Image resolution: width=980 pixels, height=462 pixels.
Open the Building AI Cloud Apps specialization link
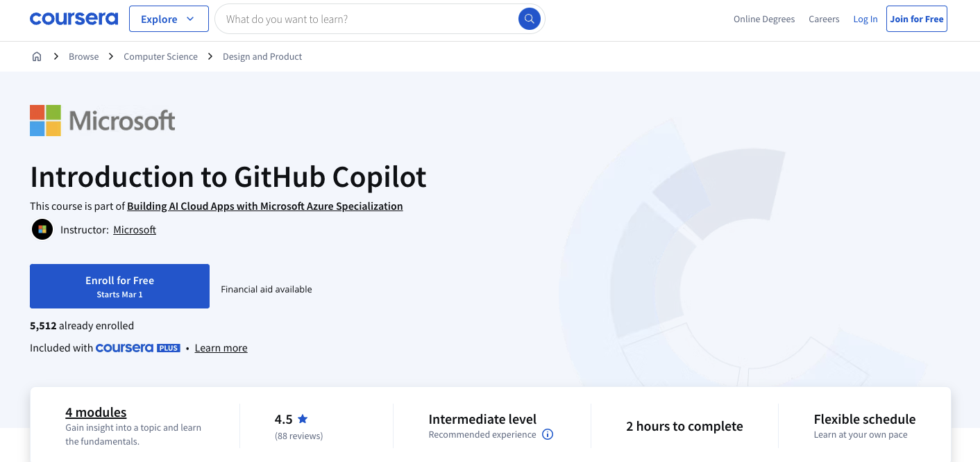click(x=264, y=206)
